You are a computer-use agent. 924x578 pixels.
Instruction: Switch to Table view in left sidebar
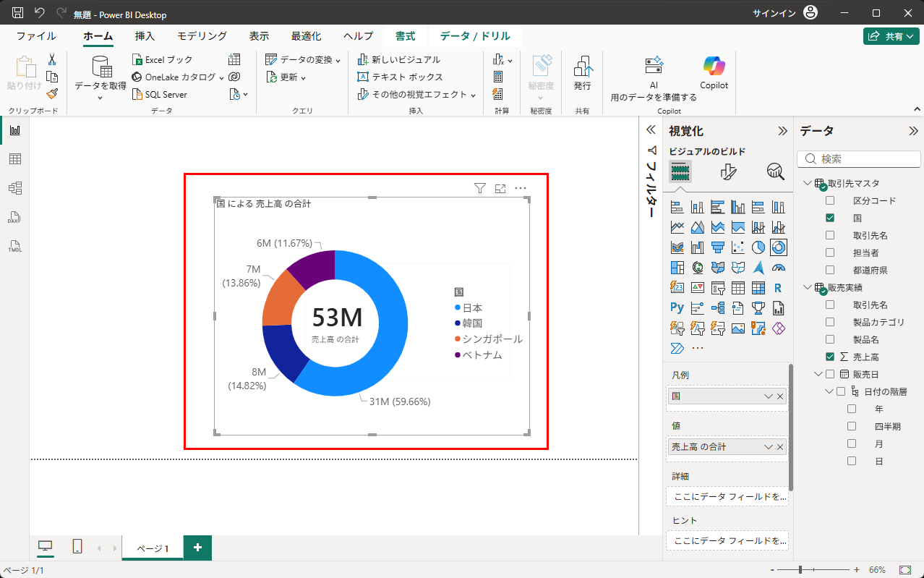pos(14,159)
